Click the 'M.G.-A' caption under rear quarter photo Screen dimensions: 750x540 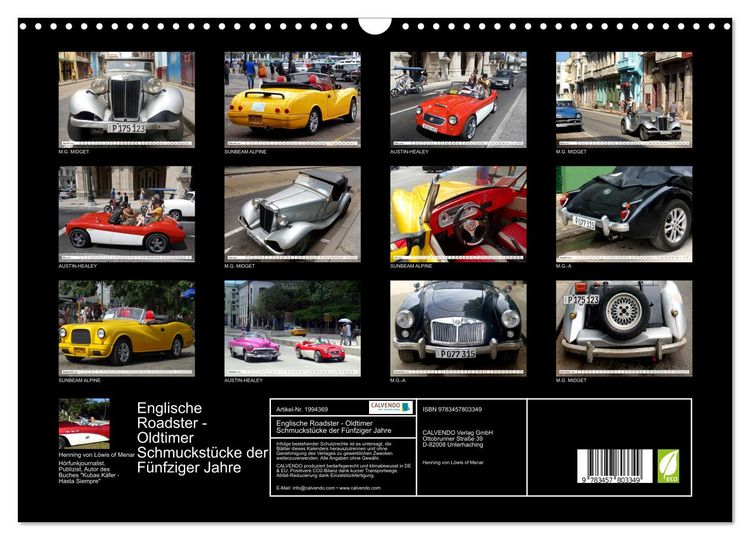563,266
